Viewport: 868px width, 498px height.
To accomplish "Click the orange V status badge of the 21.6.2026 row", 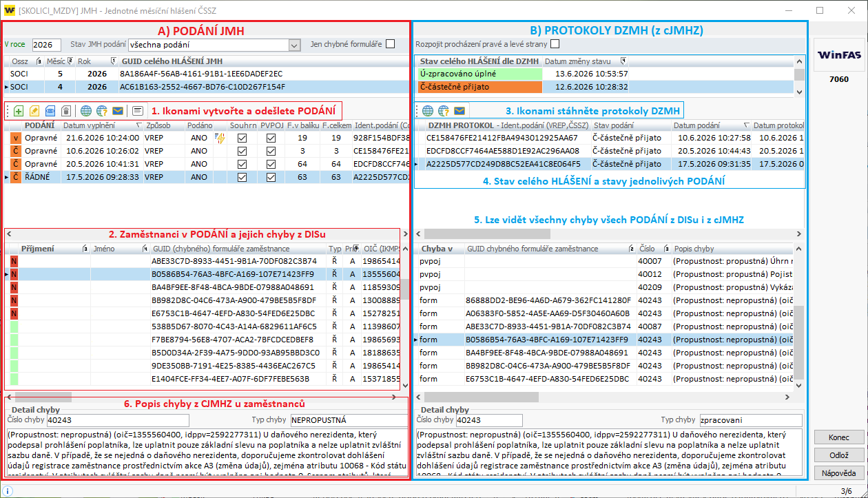I will (x=15, y=138).
